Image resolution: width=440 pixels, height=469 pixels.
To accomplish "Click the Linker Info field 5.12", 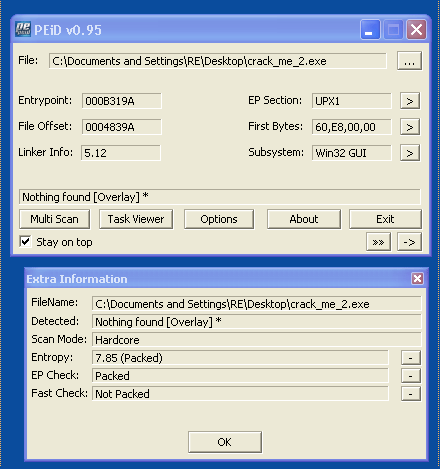I will click(x=121, y=153).
